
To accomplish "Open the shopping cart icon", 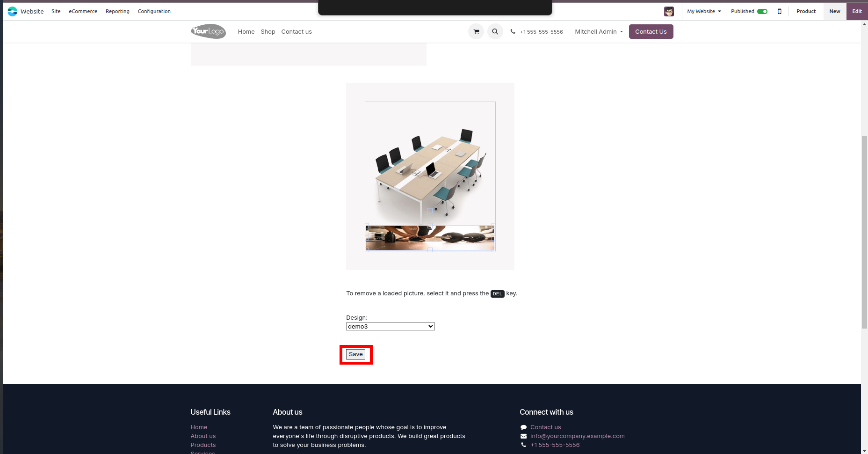I will coord(476,32).
